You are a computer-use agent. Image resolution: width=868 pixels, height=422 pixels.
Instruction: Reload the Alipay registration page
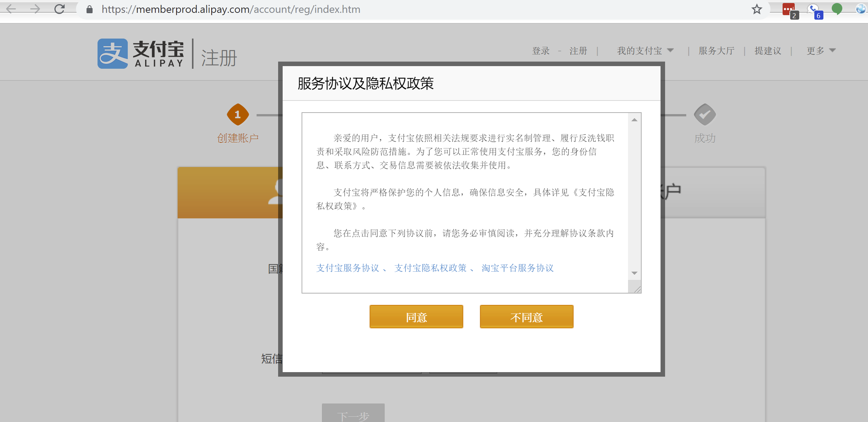click(x=59, y=9)
